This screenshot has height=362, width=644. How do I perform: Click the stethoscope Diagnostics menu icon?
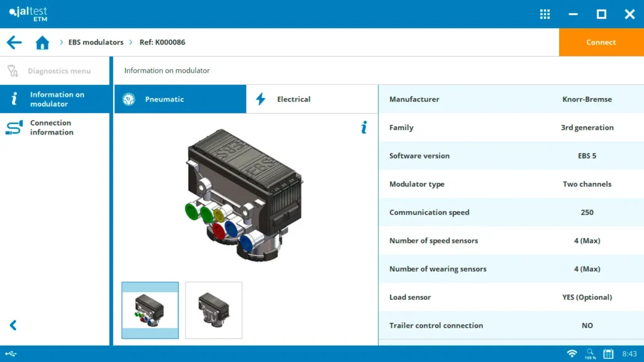[13, 70]
